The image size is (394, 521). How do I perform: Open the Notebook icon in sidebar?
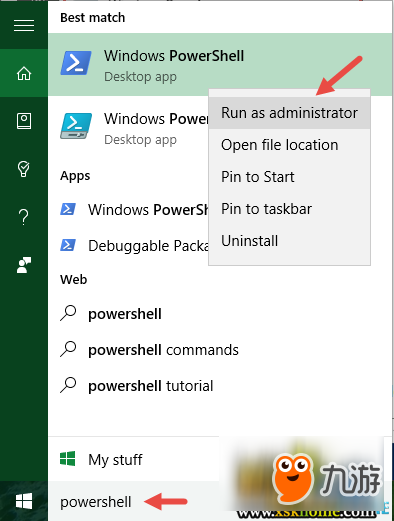coord(24,121)
